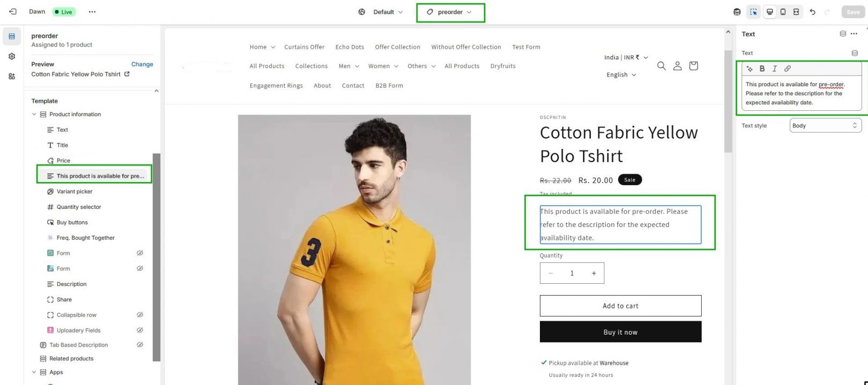Click the Add to cart button
The height and width of the screenshot is (385, 868).
[620, 306]
